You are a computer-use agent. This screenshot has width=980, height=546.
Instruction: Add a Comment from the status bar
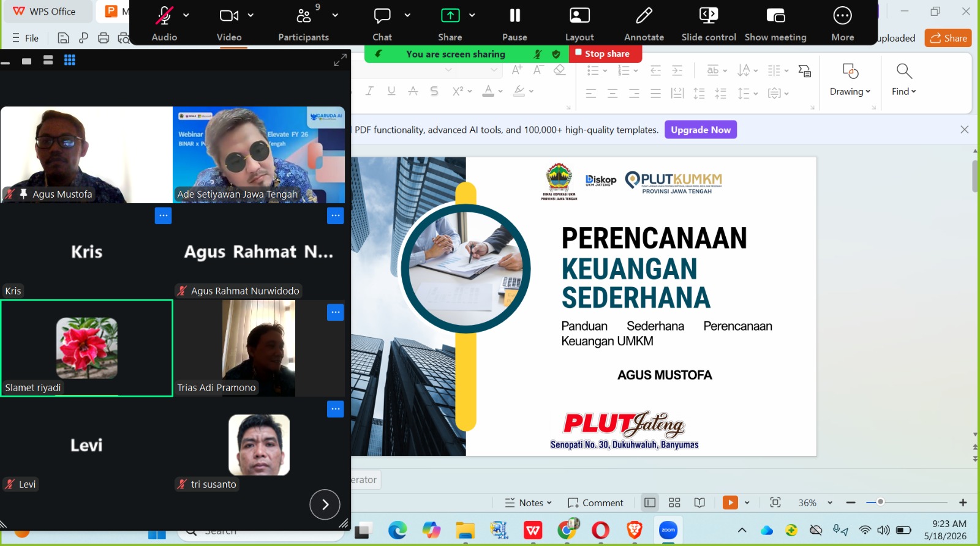click(x=595, y=503)
